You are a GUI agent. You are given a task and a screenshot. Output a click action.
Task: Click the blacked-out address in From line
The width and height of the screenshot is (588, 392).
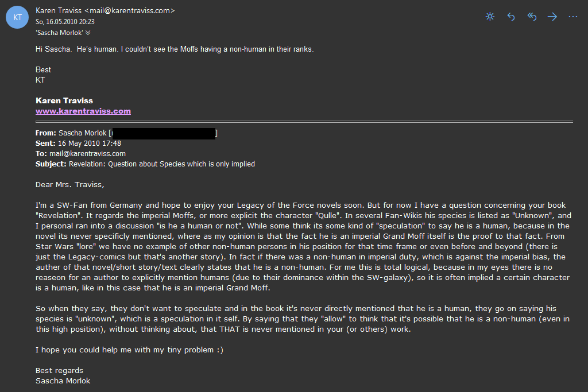point(164,133)
